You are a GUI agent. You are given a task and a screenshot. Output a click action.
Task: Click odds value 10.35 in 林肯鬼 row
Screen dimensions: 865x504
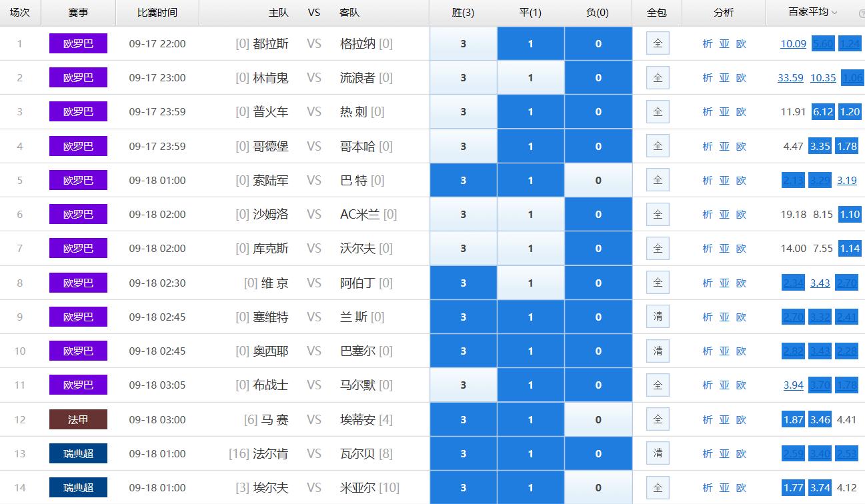[x=823, y=77]
